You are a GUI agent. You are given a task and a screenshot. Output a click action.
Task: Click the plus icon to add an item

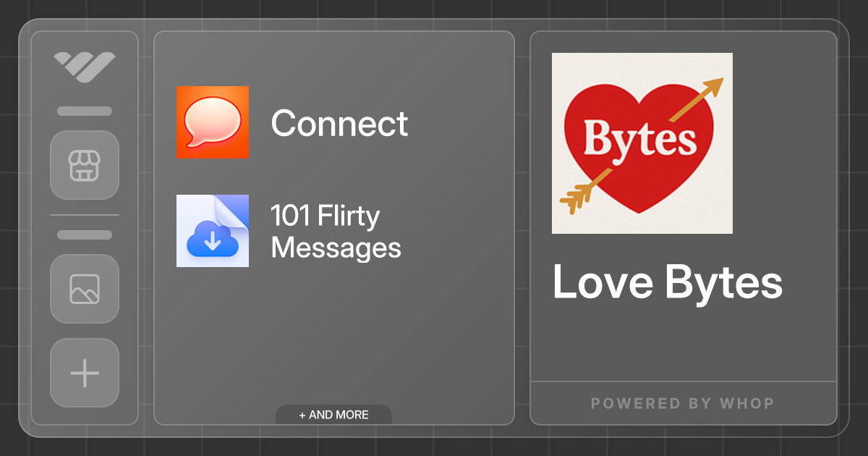(x=84, y=373)
